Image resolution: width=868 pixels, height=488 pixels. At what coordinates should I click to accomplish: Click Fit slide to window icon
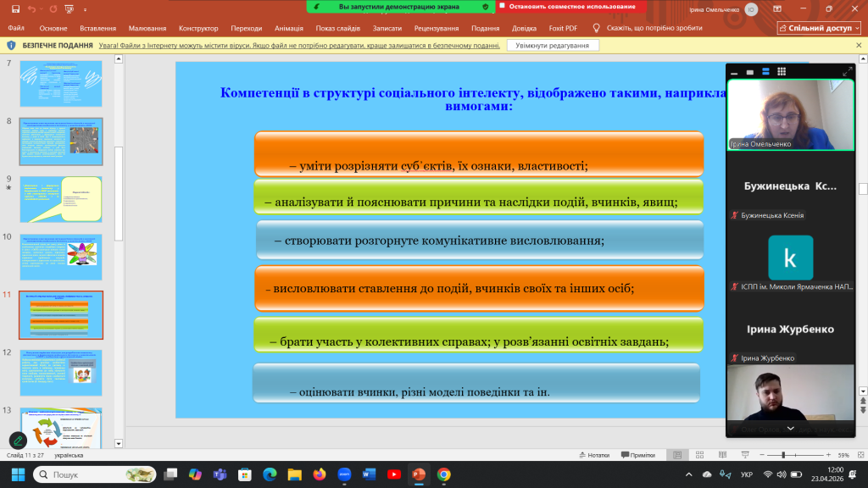click(858, 455)
